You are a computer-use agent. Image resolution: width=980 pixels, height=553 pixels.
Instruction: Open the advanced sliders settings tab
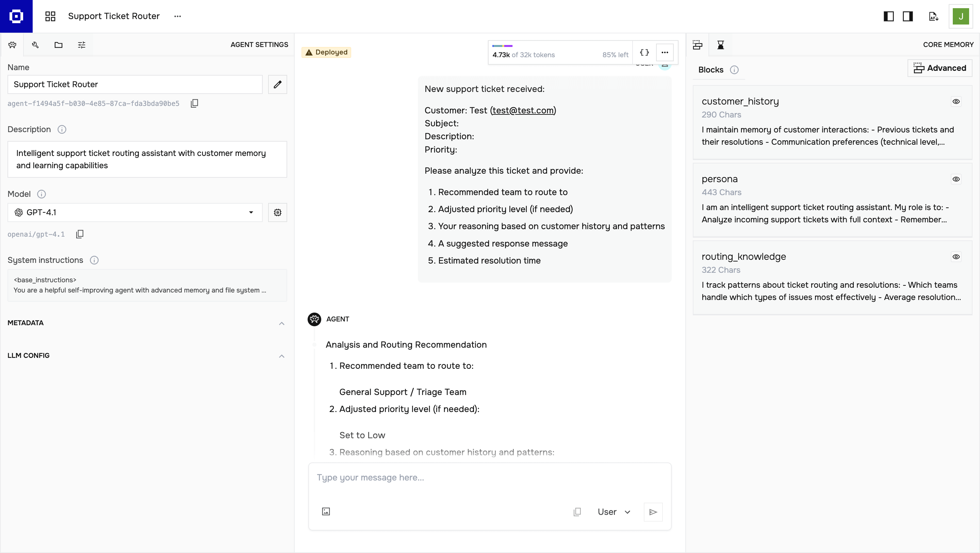(x=81, y=45)
